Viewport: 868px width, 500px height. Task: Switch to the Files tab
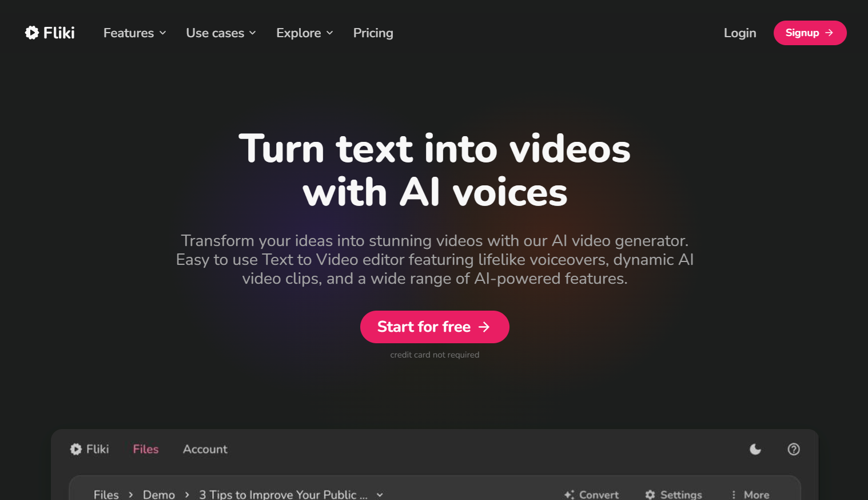pyautogui.click(x=146, y=449)
